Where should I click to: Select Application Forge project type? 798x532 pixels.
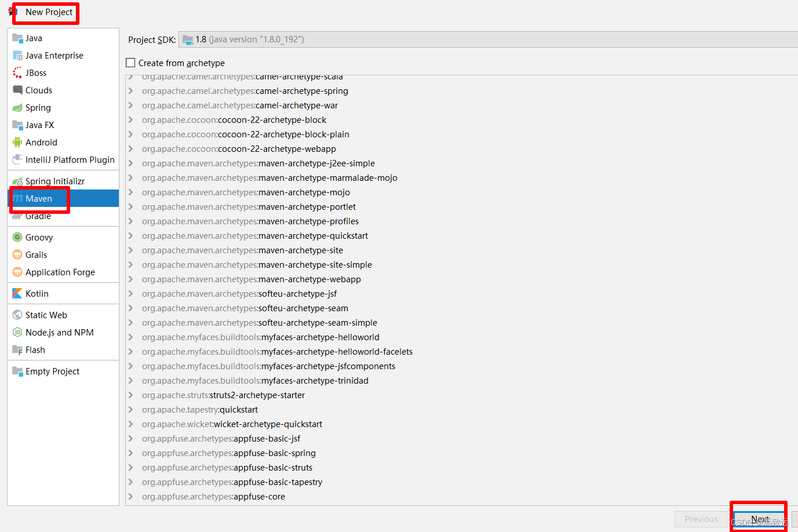63,272
